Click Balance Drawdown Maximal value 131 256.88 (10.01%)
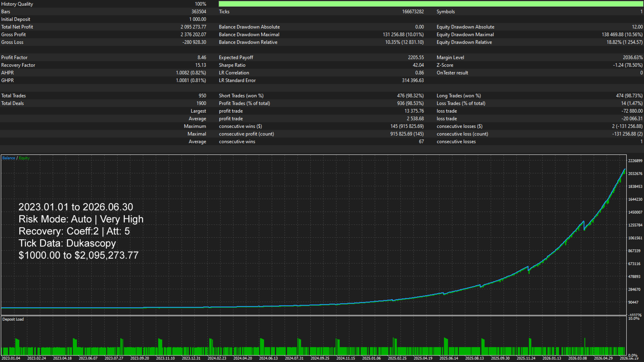644x362 pixels. point(403,35)
